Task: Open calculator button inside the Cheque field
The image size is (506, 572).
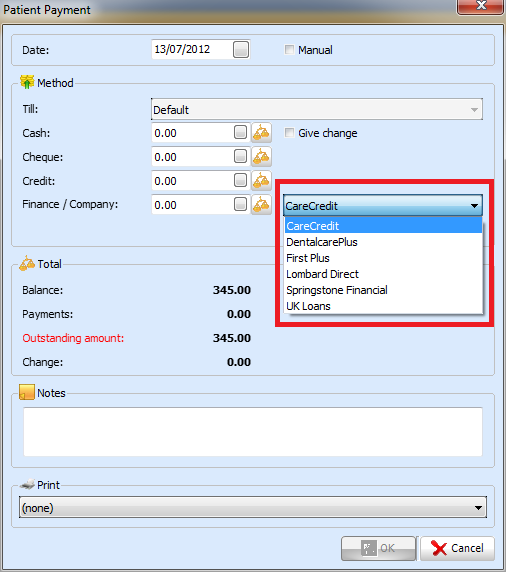Action: point(240,156)
